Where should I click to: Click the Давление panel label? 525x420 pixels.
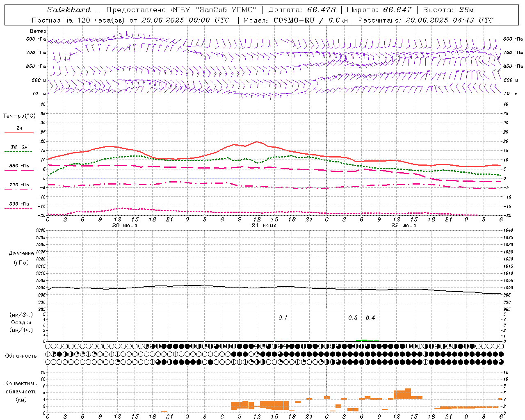point(21,253)
